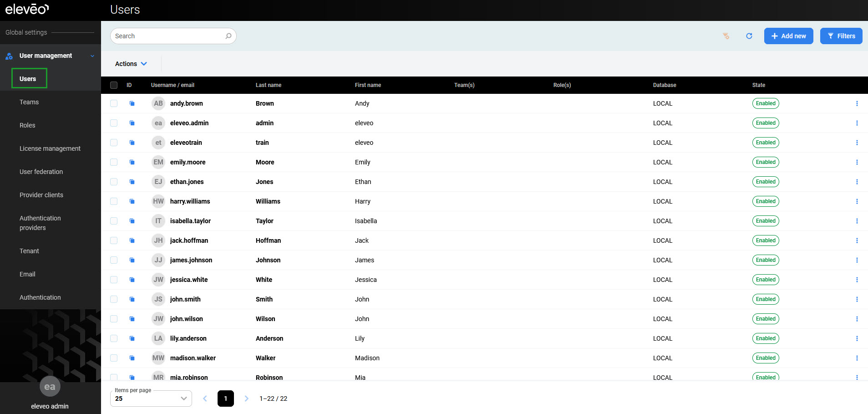Copy ID icon for andy.brown

(132, 103)
